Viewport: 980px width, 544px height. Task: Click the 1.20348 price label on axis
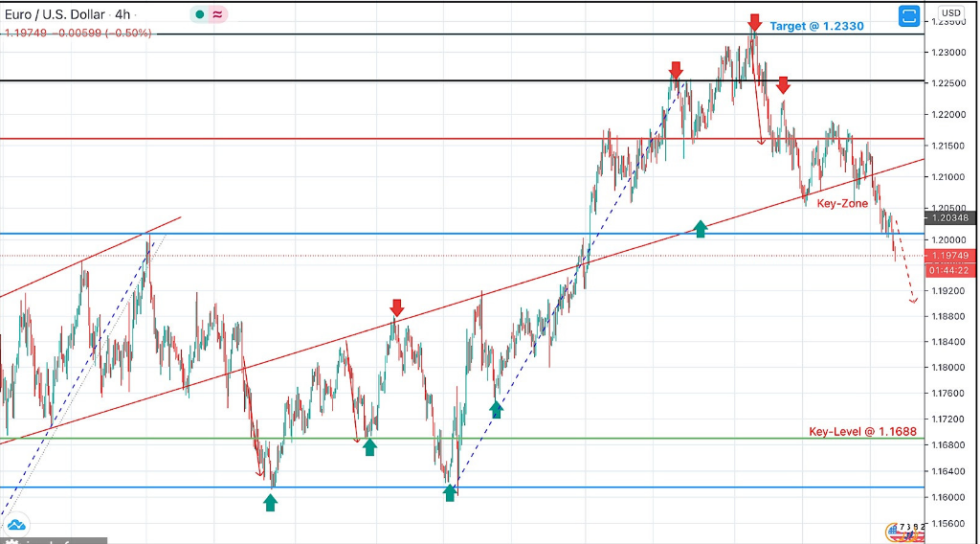pyautogui.click(x=948, y=218)
